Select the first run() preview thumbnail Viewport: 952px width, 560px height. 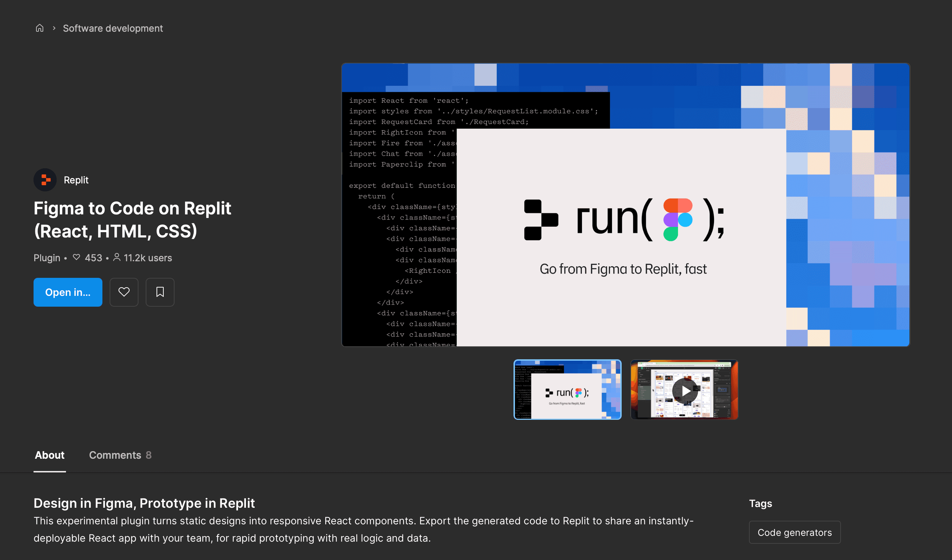[567, 390]
